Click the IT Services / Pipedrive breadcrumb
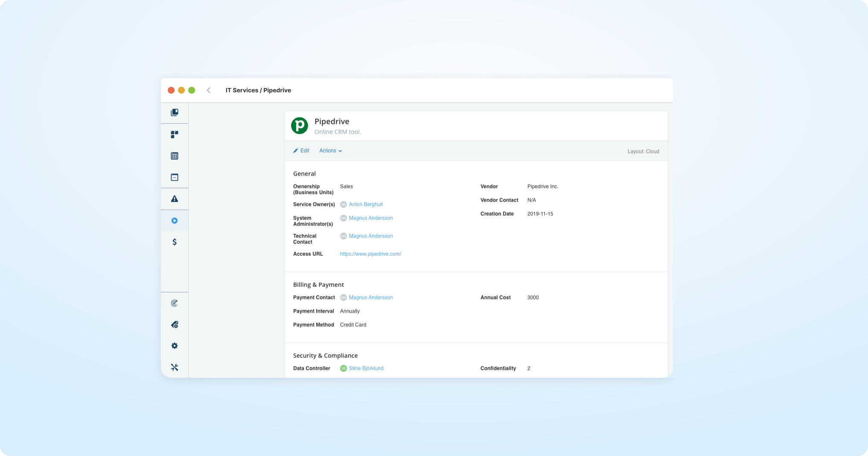 [x=258, y=90]
